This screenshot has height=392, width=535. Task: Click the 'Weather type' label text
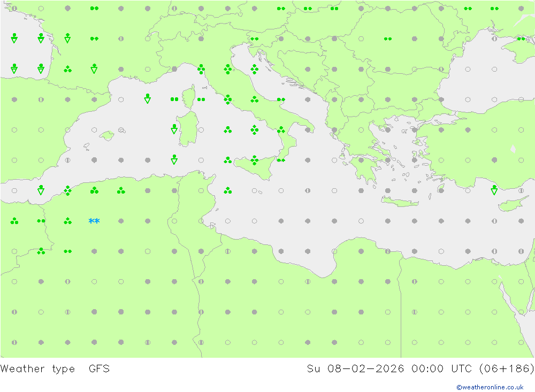coord(37,369)
